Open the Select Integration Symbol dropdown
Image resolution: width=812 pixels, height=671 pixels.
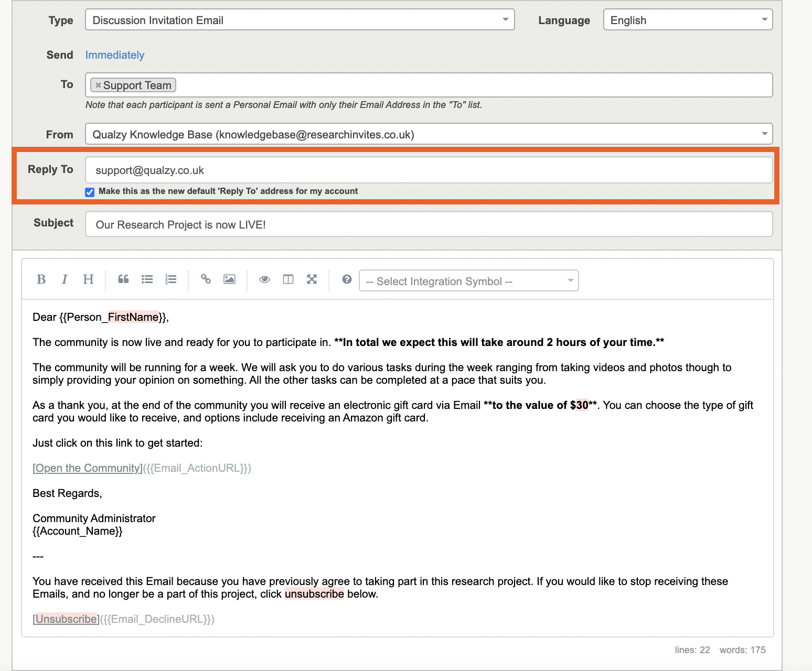[468, 281]
